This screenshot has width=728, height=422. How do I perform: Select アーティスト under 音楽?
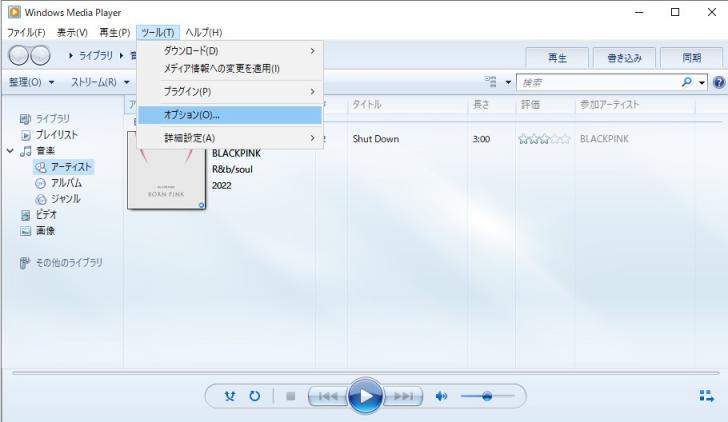[64, 167]
